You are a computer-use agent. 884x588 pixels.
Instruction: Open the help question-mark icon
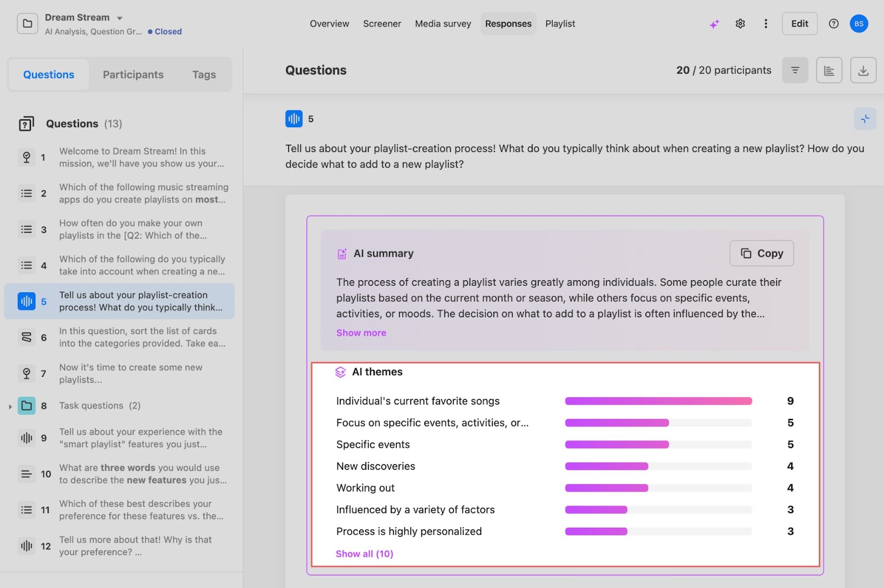pyautogui.click(x=833, y=23)
